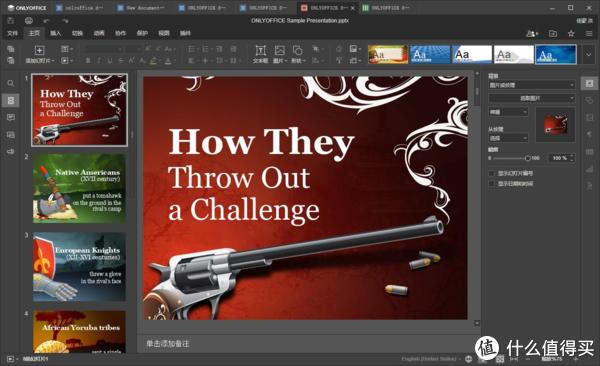Image resolution: width=600 pixels, height=366 pixels.
Task: Toggle underline formatting
Action: pyautogui.click(x=110, y=60)
